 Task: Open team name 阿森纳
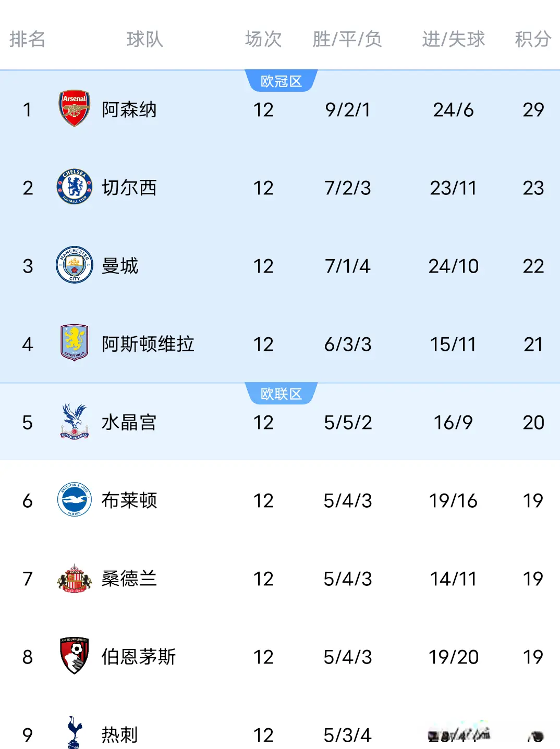coord(129,109)
